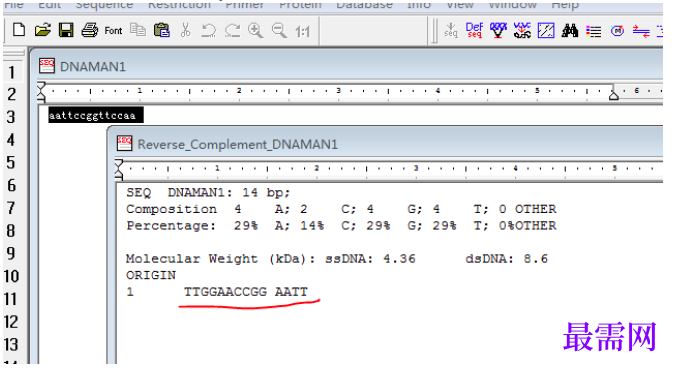Viewport: 675px width, 368px height.
Task: Click the Percentage line in the report
Action: tap(341, 226)
